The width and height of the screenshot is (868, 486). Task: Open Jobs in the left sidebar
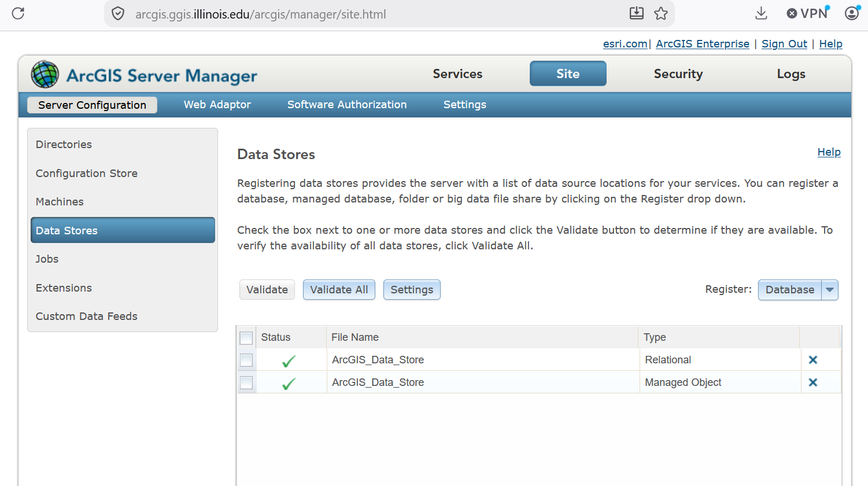click(123, 259)
